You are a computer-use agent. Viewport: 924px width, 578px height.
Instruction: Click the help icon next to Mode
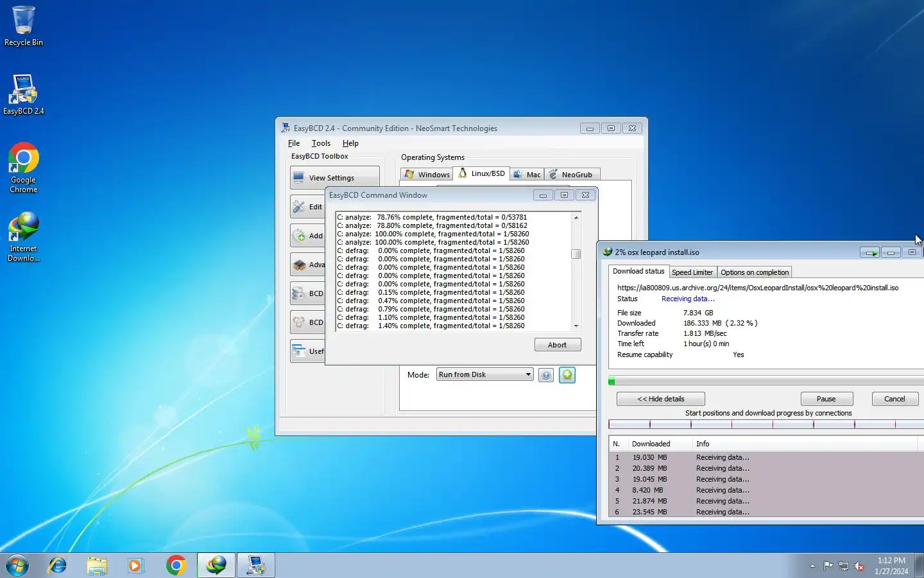(x=545, y=375)
